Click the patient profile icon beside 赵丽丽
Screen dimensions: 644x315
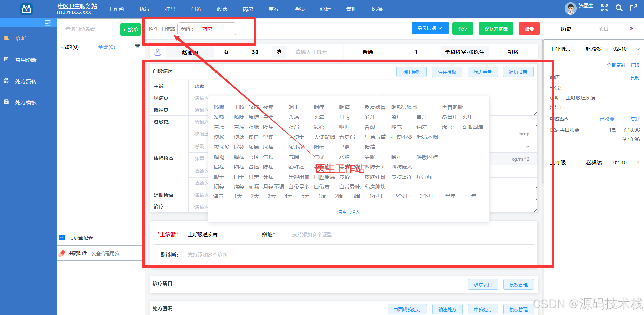pyautogui.click(x=157, y=52)
